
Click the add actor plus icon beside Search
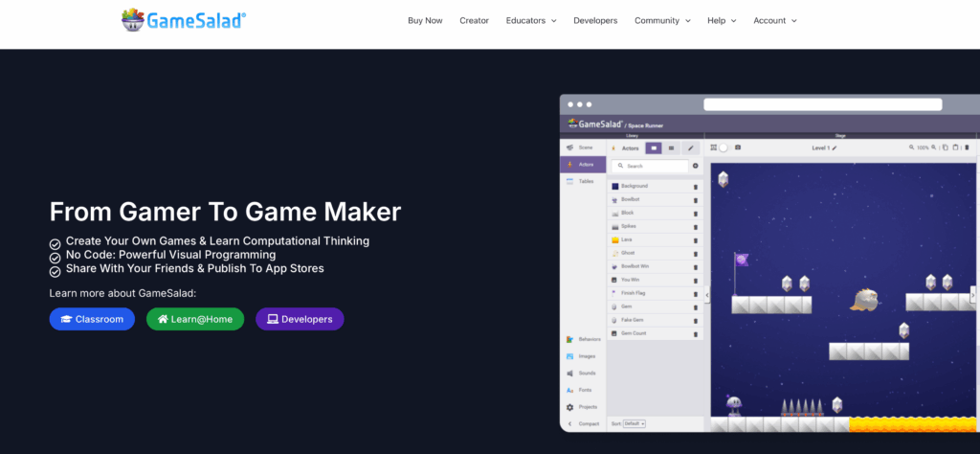(696, 166)
